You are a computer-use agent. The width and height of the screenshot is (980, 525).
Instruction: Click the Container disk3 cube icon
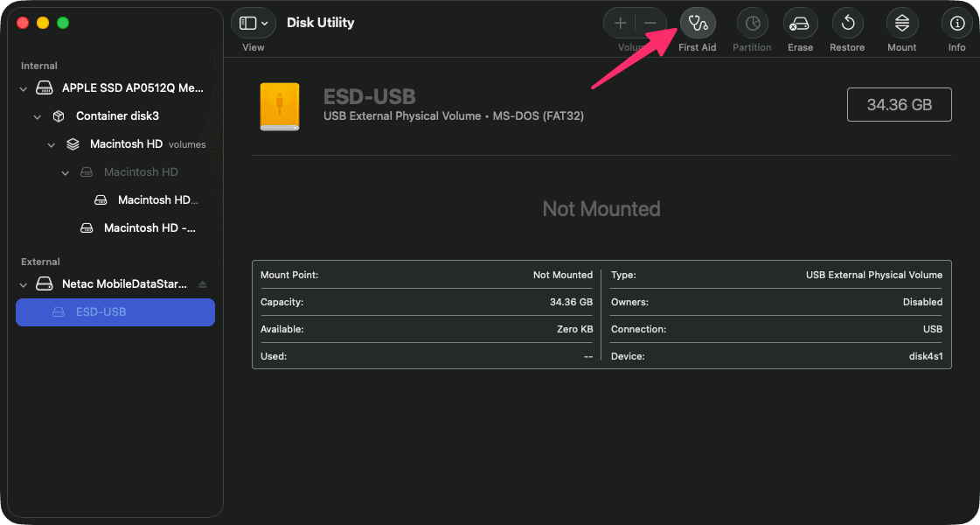pyautogui.click(x=58, y=116)
